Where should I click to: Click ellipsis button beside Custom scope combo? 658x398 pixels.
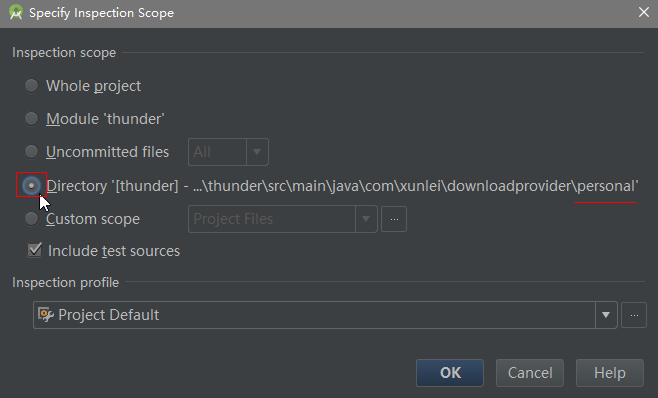394,219
